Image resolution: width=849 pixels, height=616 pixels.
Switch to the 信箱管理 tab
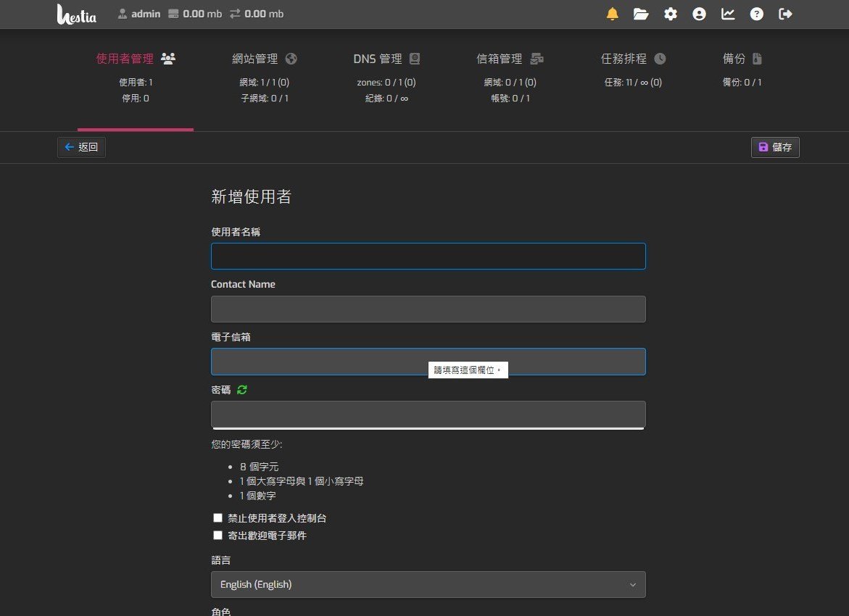(510, 78)
